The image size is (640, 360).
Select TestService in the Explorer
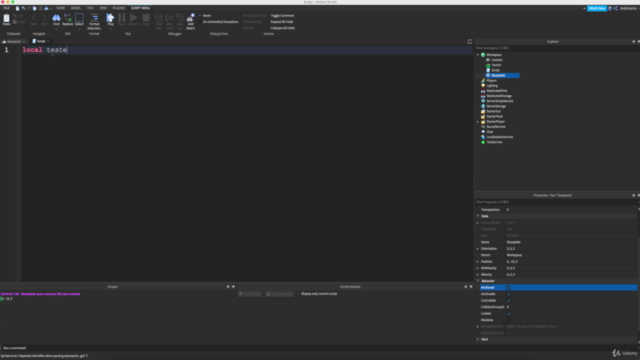tap(494, 142)
